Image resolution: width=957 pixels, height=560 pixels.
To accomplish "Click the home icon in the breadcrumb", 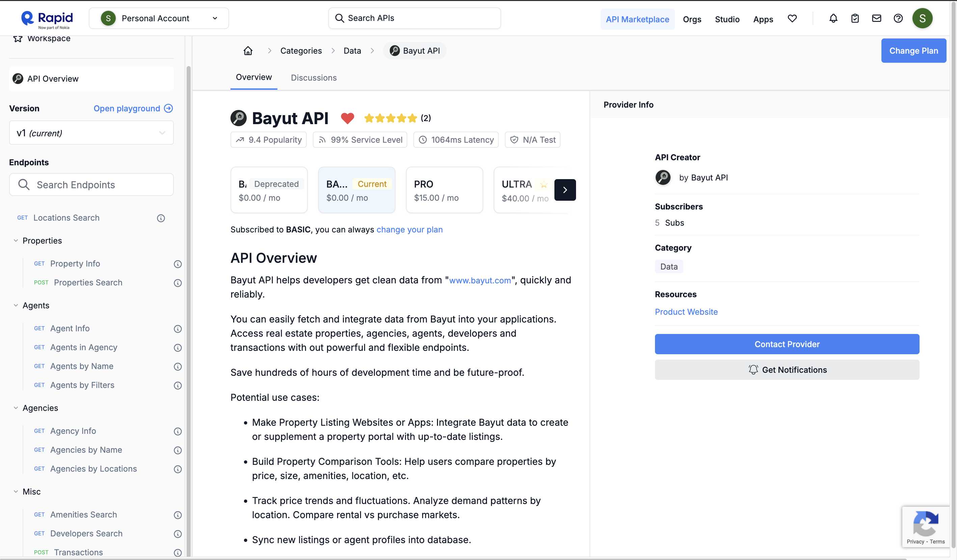I will pos(248,51).
